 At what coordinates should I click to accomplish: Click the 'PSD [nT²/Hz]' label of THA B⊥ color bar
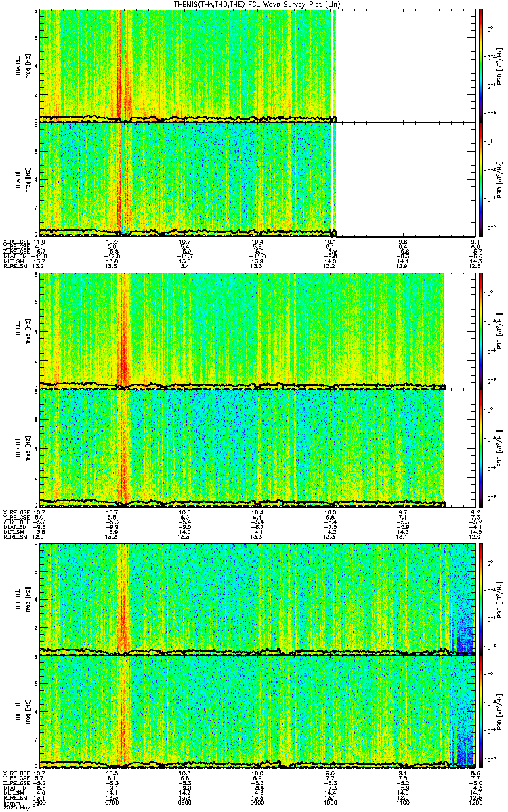[x=500, y=65]
